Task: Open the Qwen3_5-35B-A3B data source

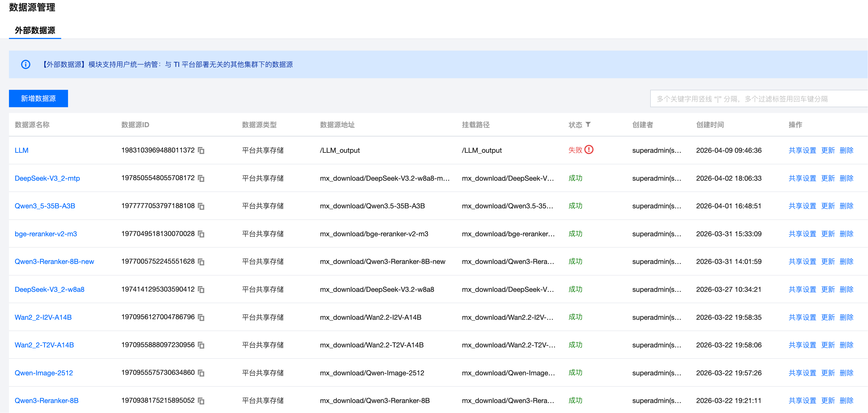Action: pos(45,206)
